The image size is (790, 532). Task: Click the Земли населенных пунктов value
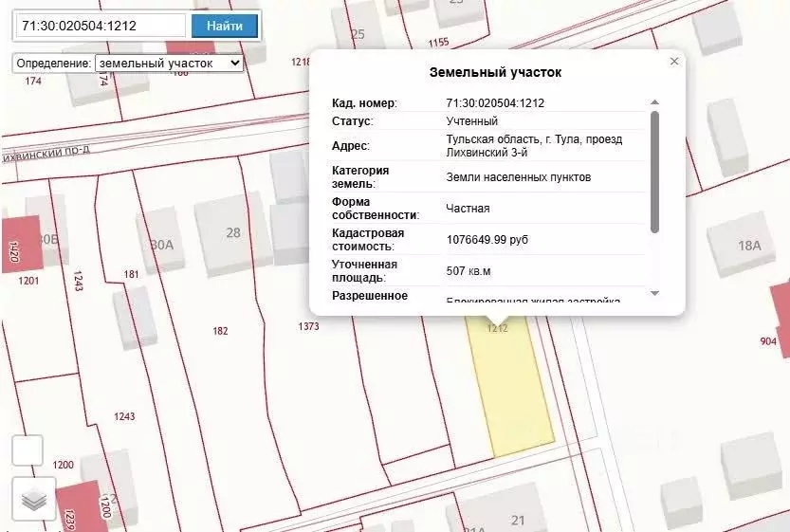point(518,177)
